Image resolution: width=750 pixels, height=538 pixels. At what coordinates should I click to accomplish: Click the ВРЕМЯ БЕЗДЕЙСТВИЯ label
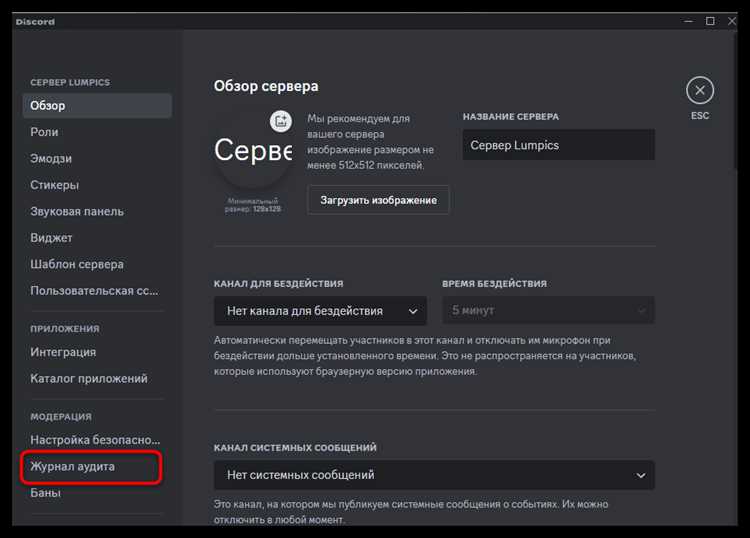(x=494, y=284)
